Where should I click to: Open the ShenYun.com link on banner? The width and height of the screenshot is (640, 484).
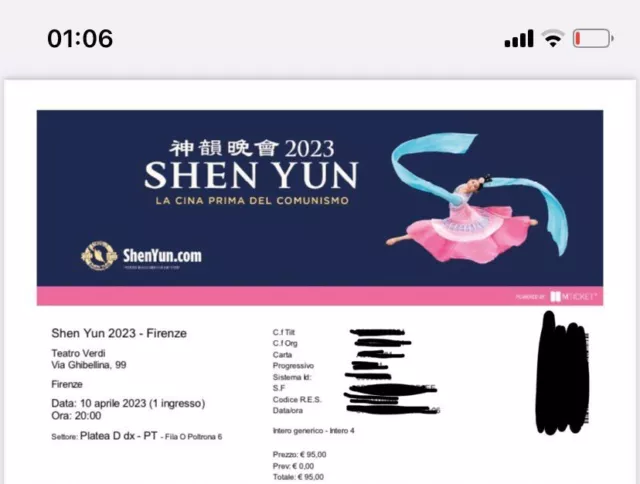pos(162,256)
